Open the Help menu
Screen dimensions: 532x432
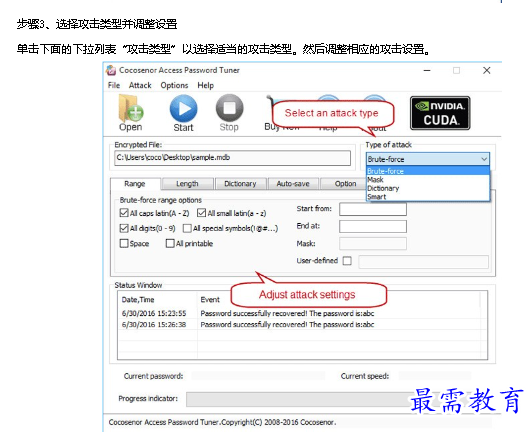206,85
